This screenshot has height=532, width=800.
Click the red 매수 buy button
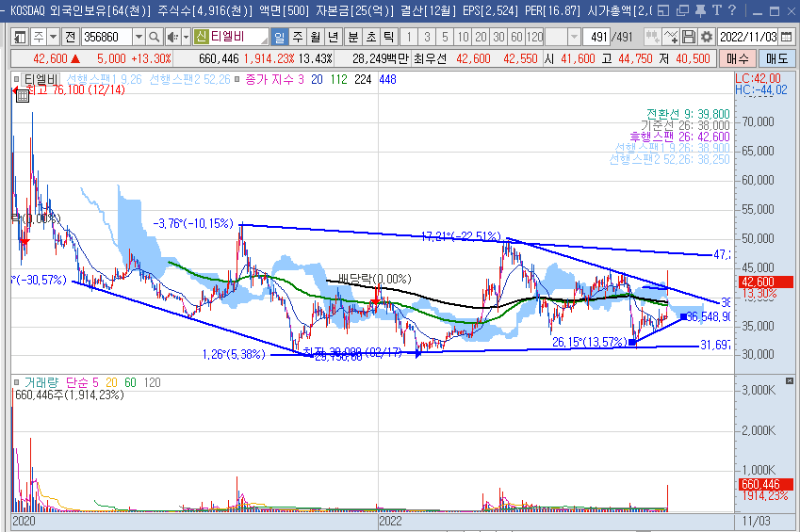[x=737, y=58]
